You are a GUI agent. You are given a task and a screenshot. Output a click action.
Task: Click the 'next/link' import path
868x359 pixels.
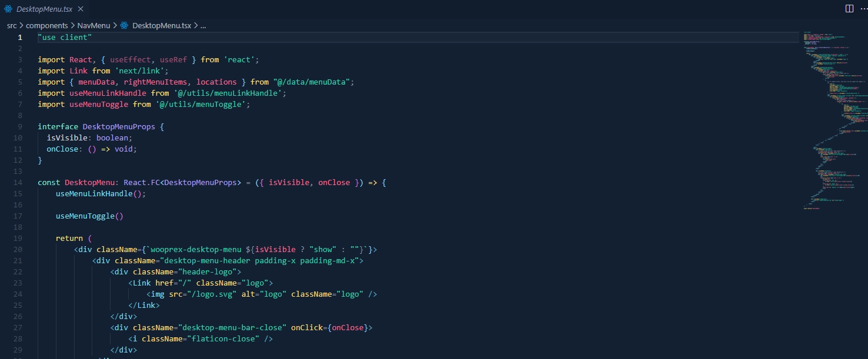[x=141, y=71]
